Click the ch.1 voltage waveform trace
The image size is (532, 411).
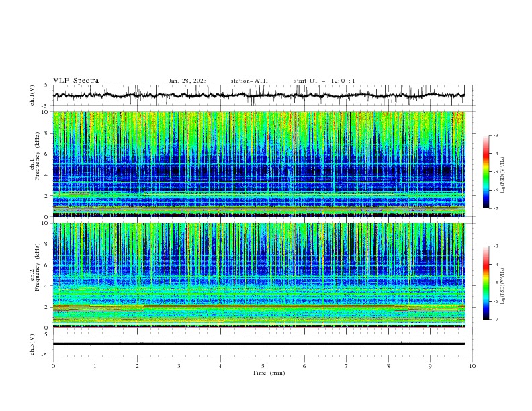[x=259, y=95]
